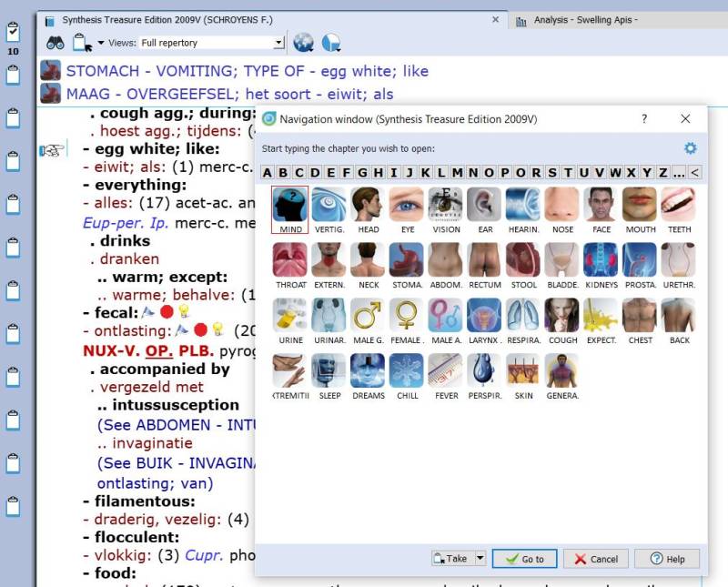Click the red dot on fecal rubric
The width and height of the screenshot is (728, 587).
coord(167,312)
